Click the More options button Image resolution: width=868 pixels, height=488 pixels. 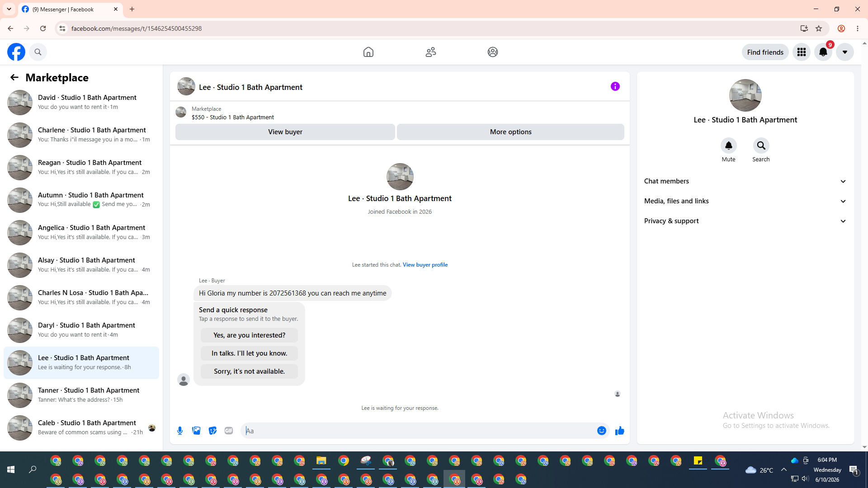(511, 132)
